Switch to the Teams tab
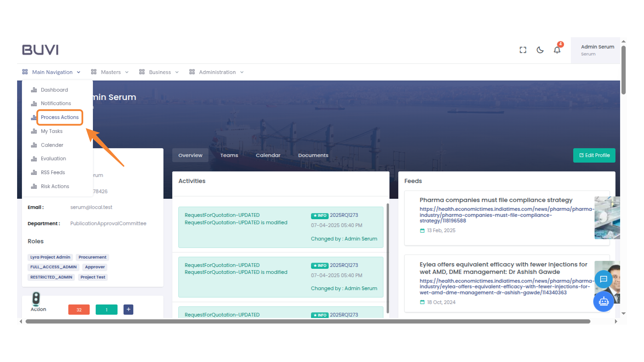The height and width of the screenshot is (362, 644). coord(229,155)
